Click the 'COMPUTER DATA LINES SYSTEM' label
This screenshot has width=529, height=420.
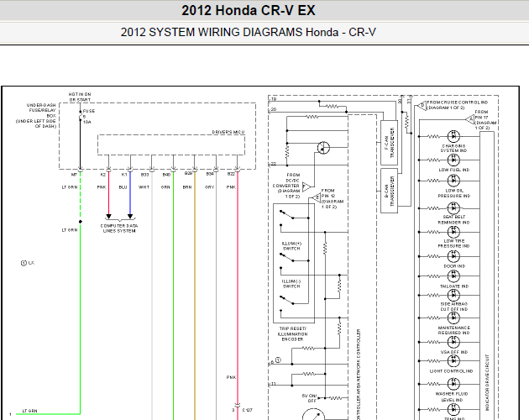pos(119,228)
